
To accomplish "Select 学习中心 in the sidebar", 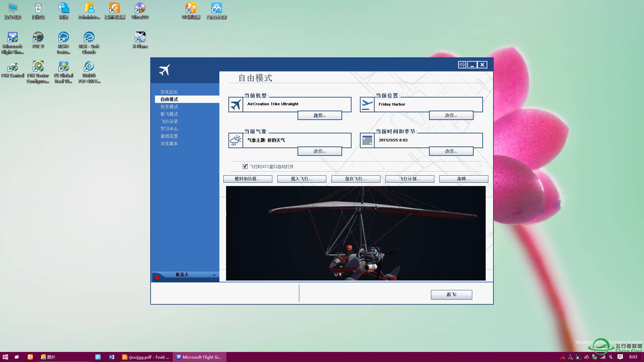I will pyautogui.click(x=169, y=129).
